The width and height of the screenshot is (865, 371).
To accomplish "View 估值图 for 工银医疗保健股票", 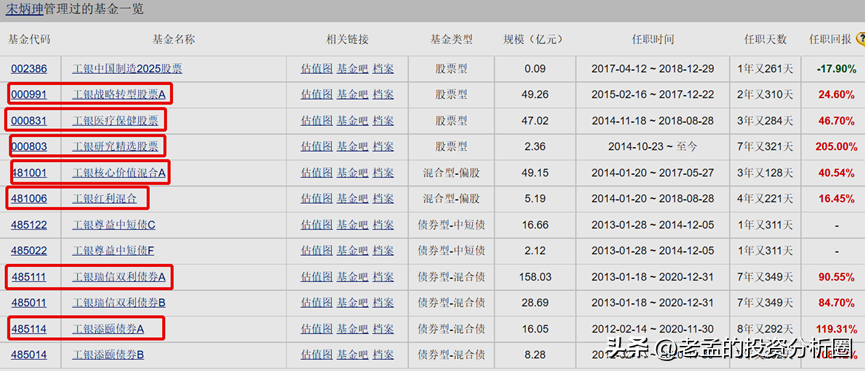I will click(x=317, y=121).
